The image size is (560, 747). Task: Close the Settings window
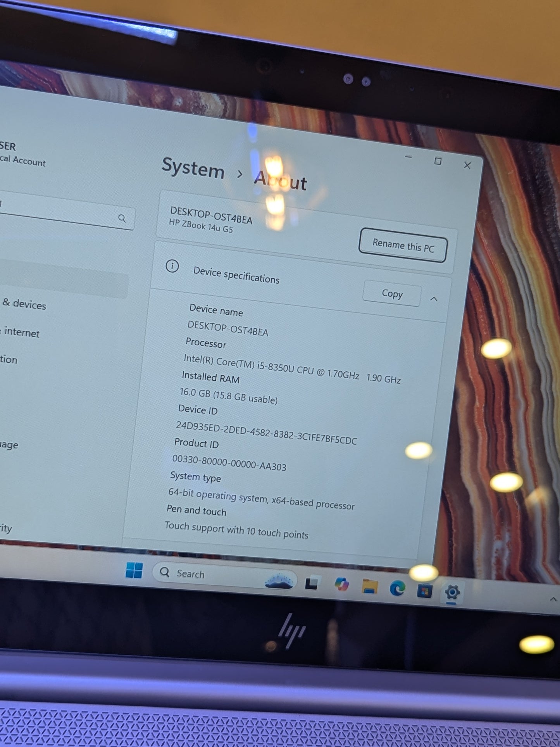(467, 166)
